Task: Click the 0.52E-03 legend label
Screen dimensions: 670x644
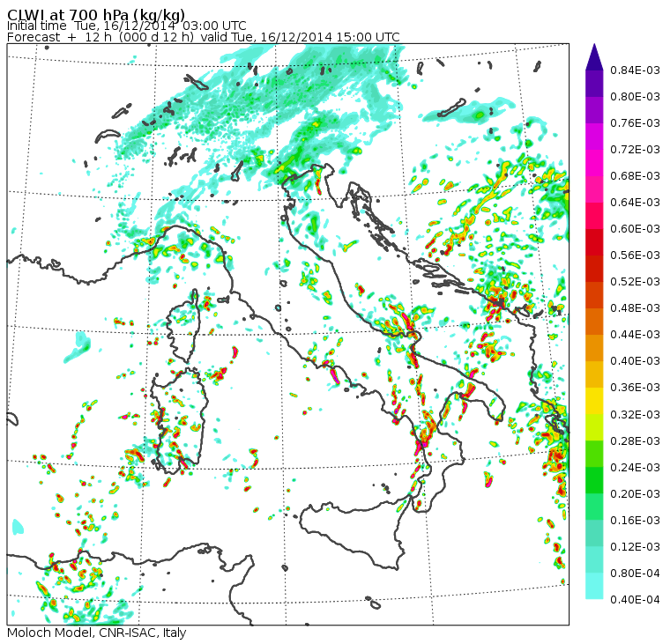Action: click(635, 282)
